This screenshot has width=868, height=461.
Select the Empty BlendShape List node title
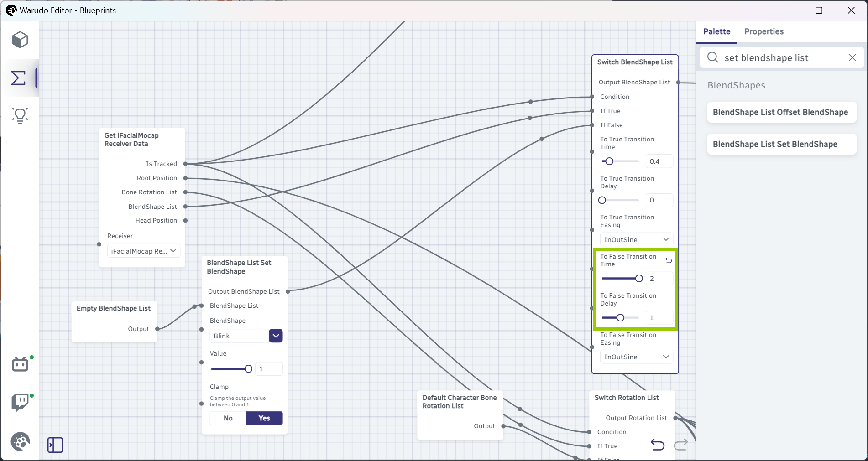click(114, 308)
